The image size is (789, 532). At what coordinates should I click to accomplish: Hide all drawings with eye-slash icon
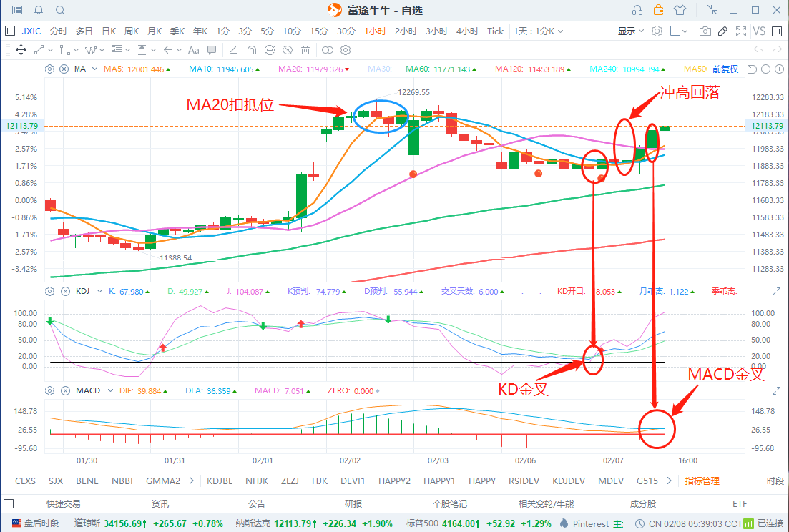287,50
